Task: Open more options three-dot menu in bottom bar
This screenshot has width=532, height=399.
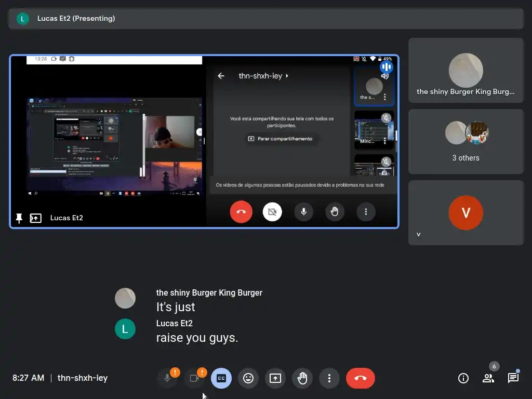Action: [x=329, y=378]
